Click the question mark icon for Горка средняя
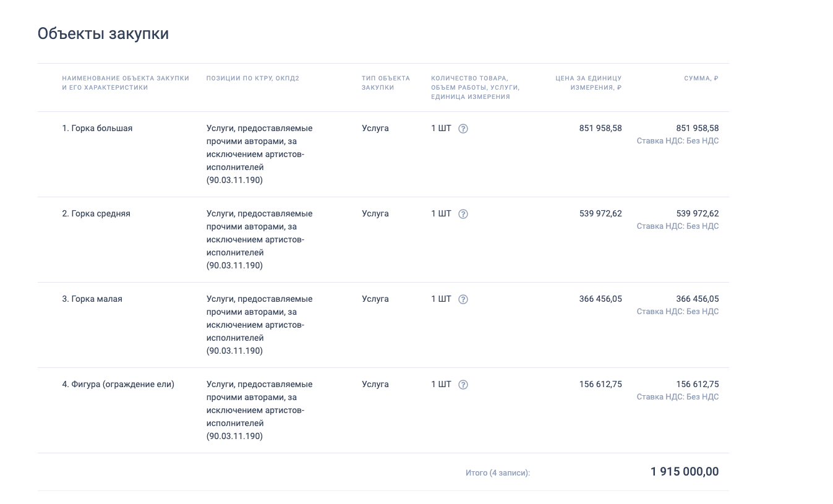 pyautogui.click(x=463, y=214)
